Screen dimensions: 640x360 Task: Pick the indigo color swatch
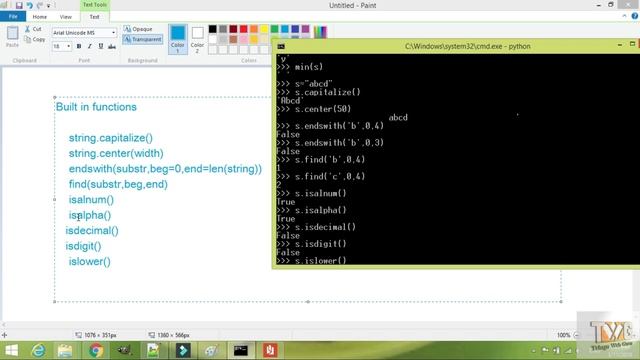[x=295, y=29]
